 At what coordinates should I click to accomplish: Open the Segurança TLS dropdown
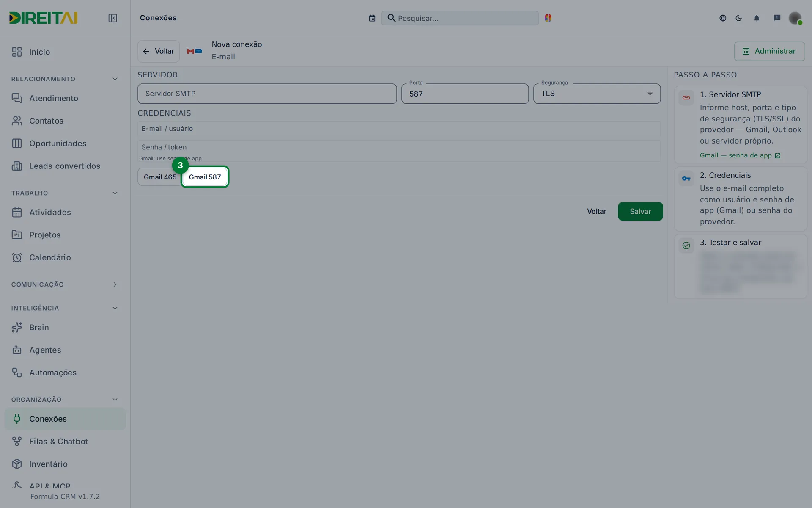tap(597, 94)
